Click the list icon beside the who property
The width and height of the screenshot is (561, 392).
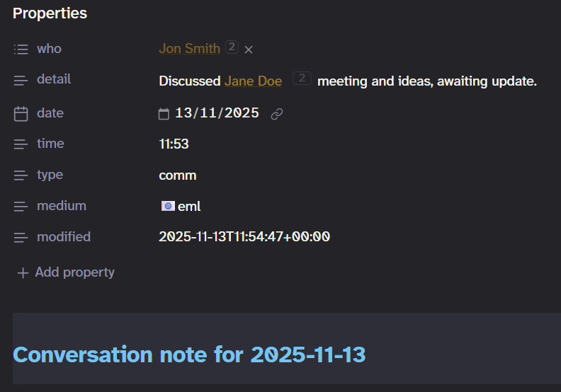(x=21, y=49)
